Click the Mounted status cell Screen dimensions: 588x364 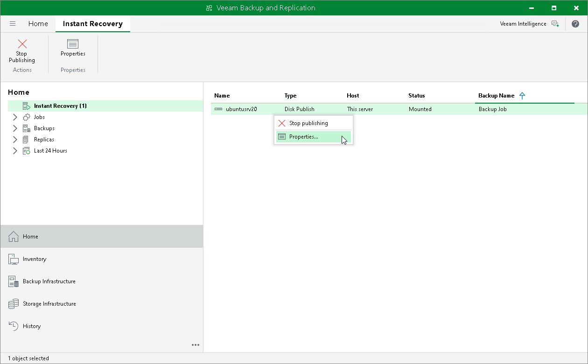point(420,109)
